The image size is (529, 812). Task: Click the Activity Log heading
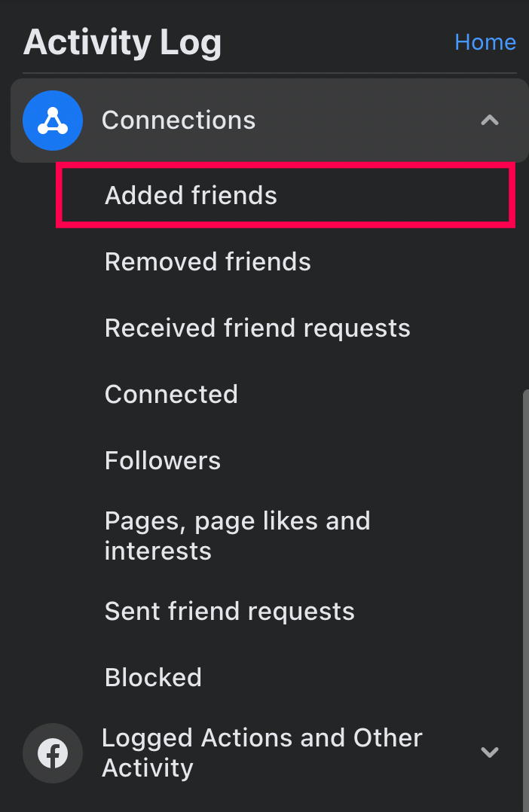[122, 42]
